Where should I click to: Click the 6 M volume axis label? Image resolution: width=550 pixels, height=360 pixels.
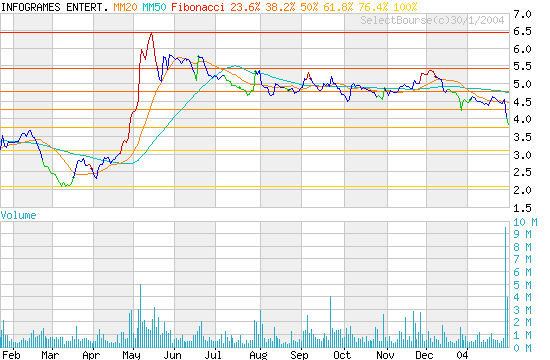(x=522, y=272)
